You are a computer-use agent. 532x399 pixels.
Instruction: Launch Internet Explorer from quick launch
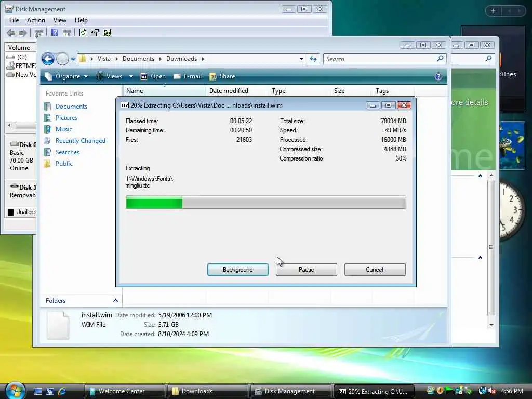[62, 391]
